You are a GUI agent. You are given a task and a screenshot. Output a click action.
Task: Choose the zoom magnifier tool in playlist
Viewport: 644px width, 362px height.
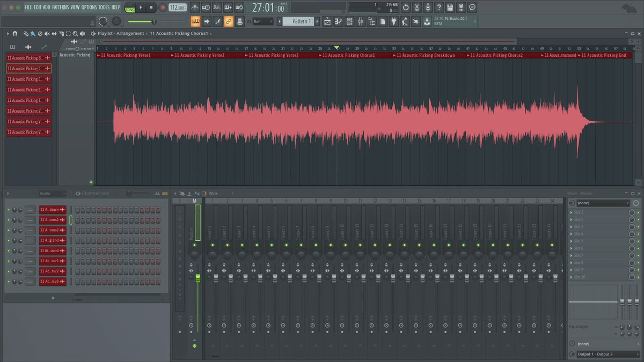coord(75,33)
